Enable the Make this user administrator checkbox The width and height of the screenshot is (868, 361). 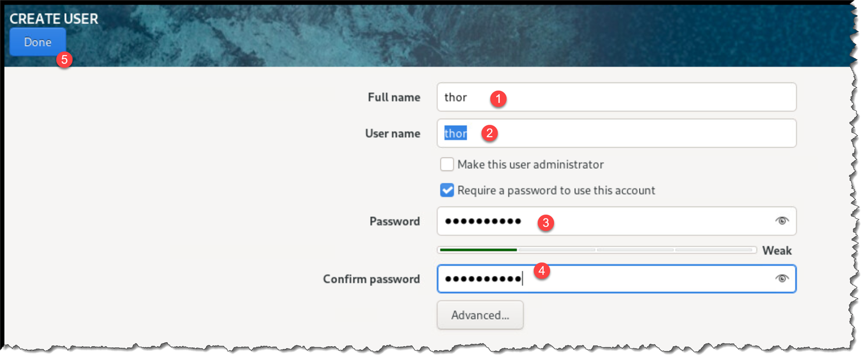447,164
